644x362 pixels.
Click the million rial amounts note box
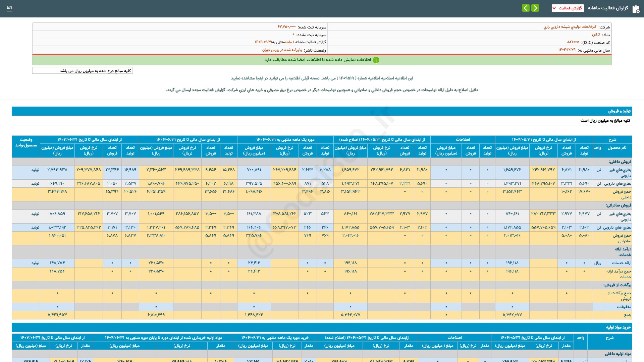(83, 71)
